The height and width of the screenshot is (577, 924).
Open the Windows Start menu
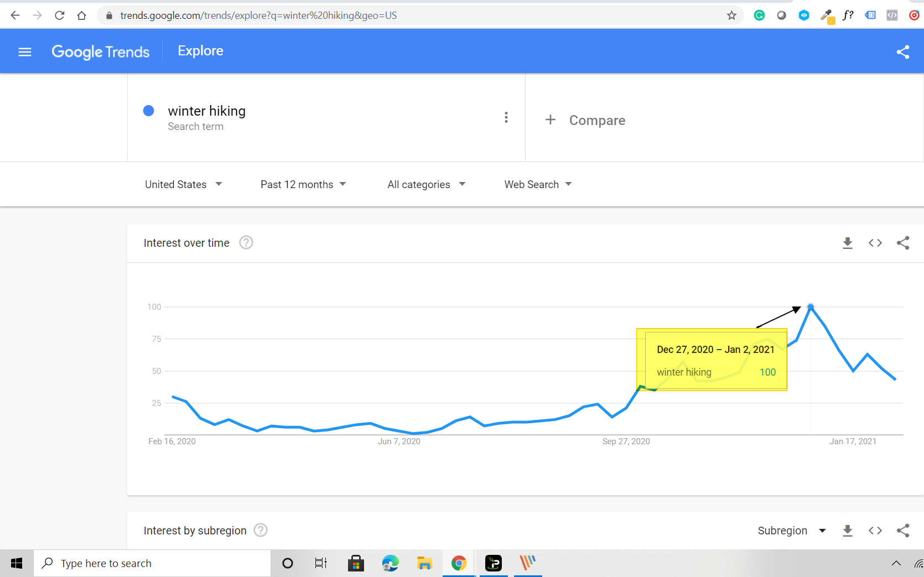(x=17, y=563)
